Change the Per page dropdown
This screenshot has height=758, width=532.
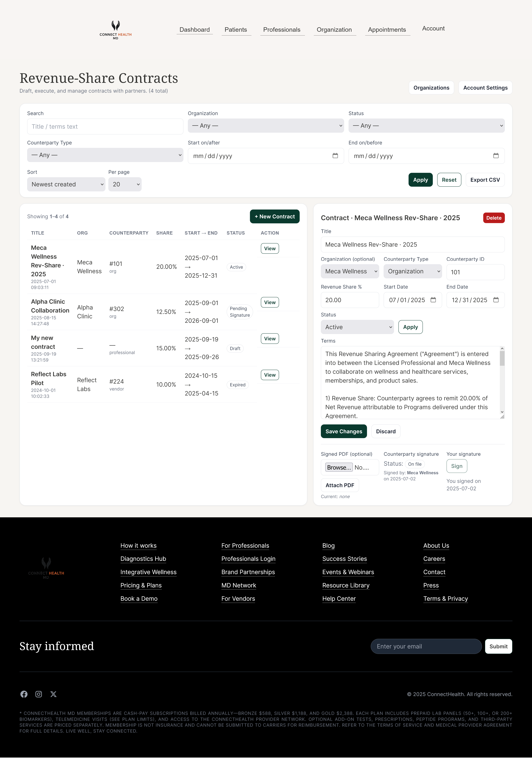click(x=125, y=184)
